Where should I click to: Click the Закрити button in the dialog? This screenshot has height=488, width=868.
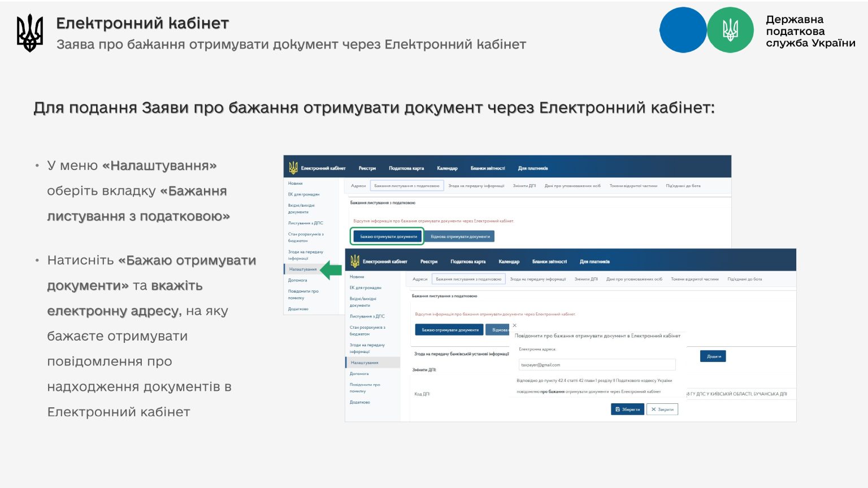click(x=662, y=409)
